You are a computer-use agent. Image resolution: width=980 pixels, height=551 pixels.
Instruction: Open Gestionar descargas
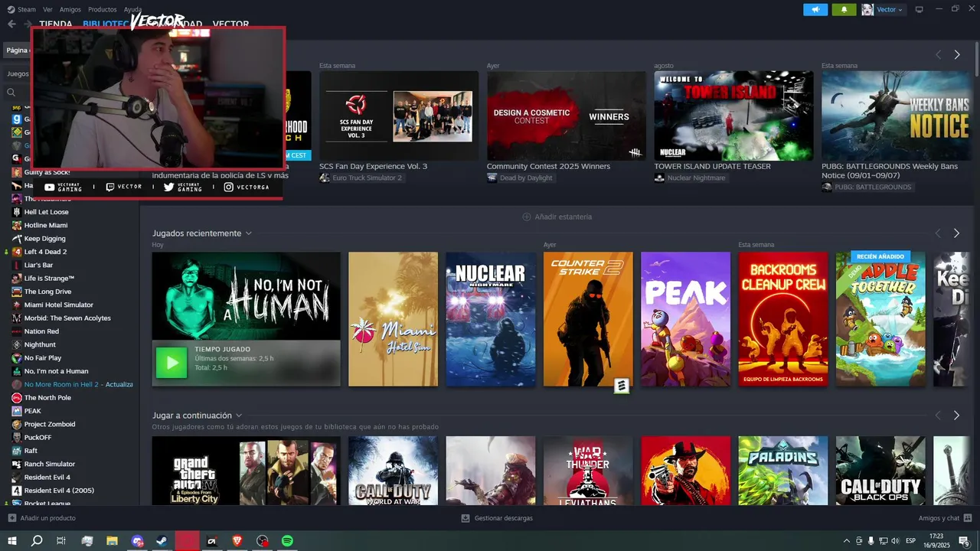497,518
